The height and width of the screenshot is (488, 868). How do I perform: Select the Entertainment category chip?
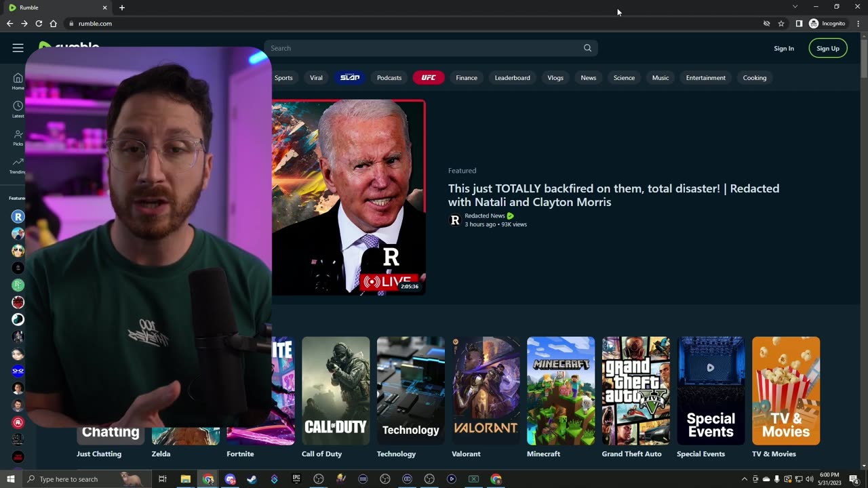click(x=706, y=78)
